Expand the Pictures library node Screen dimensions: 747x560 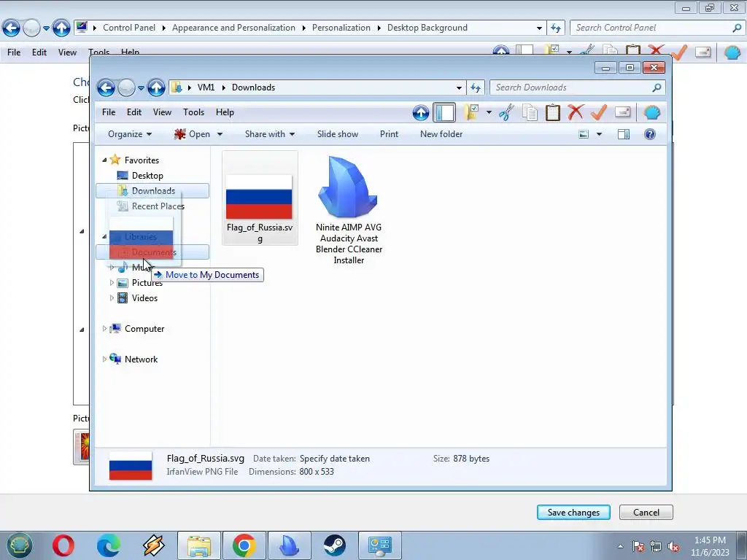tap(112, 283)
